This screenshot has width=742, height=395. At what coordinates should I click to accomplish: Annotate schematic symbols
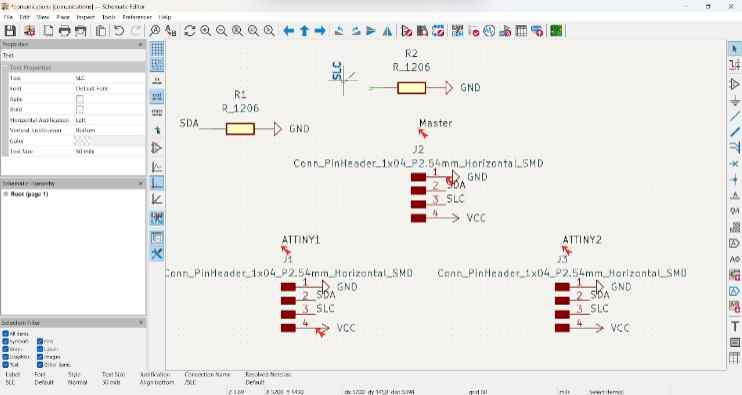click(x=458, y=31)
